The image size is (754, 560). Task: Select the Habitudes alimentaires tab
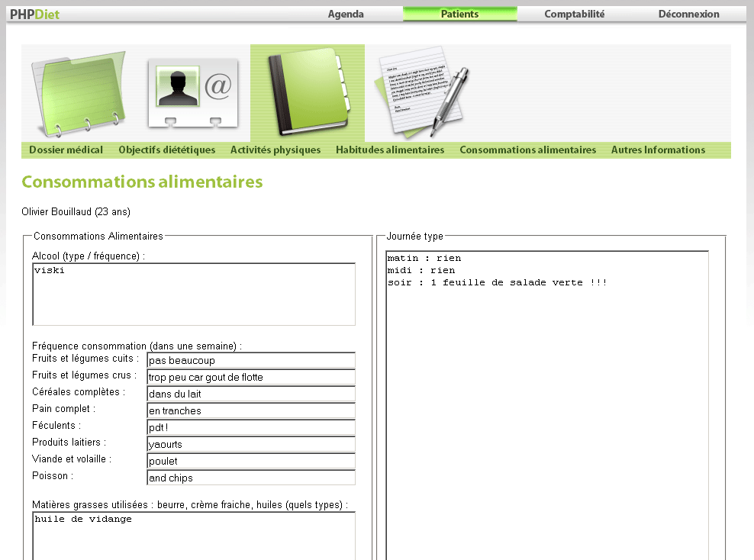coord(390,150)
